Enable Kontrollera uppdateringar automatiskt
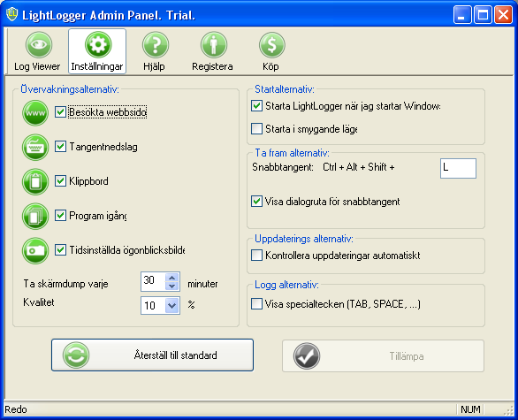 [256, 256]
